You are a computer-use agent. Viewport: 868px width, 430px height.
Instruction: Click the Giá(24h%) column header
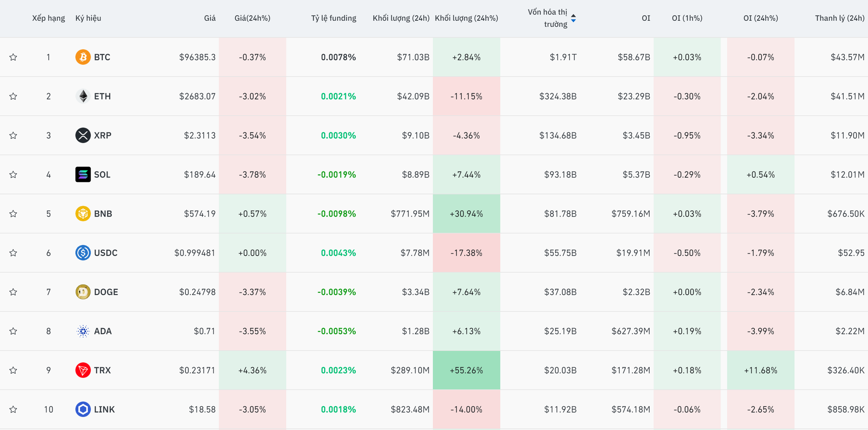tap(252, 18)
